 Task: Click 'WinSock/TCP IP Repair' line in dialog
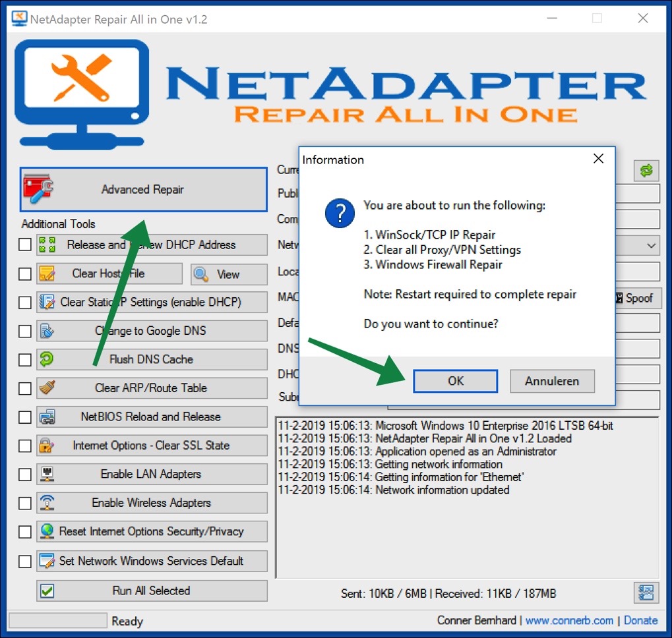[435, 235]
